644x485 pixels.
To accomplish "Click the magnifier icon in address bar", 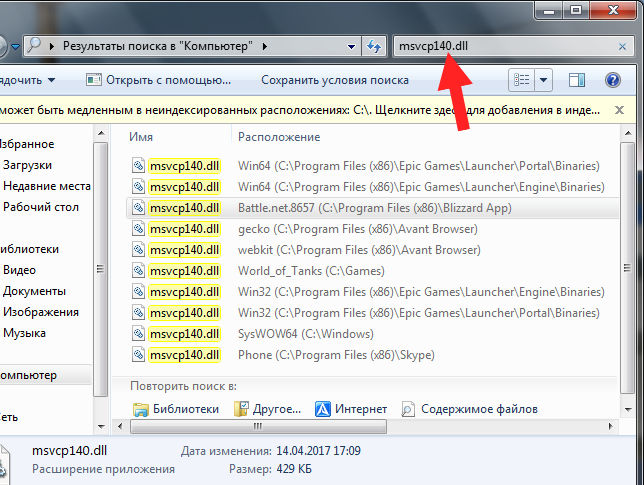I will (x=34, y=45).
